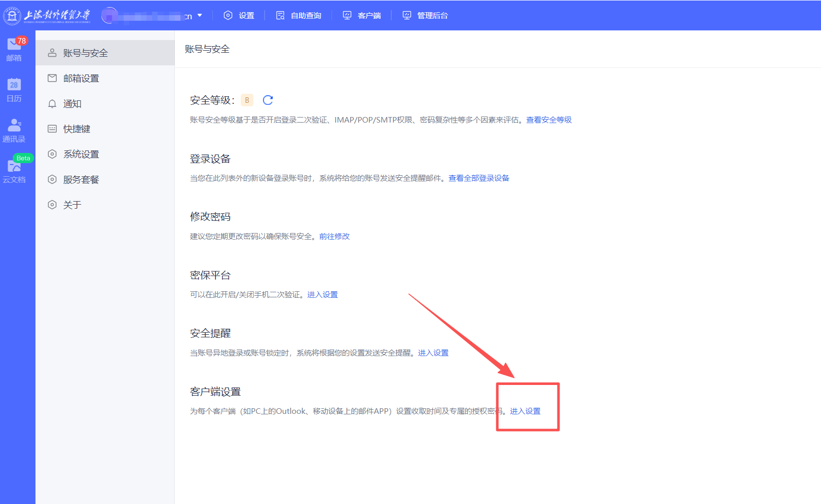Click 进入设置 under 客户端设置
The height and width of the screenshot is (504, 821).
click(526, 411)
